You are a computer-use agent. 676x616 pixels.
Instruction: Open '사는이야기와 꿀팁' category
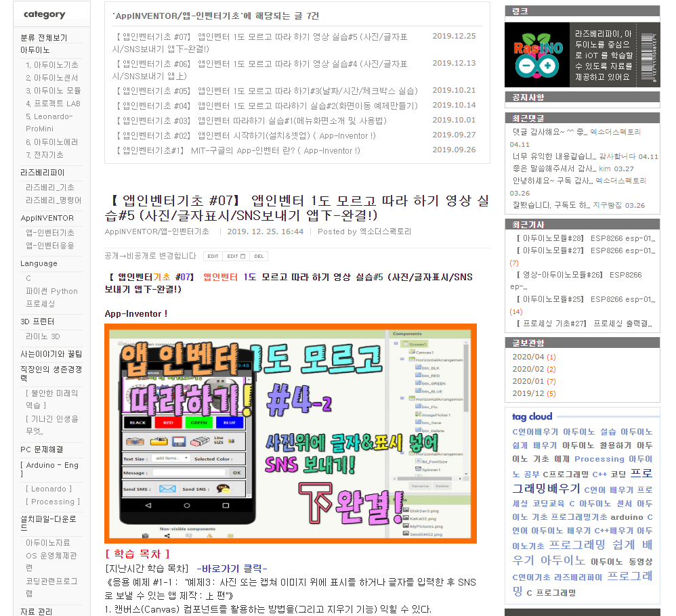click(51, 354)
